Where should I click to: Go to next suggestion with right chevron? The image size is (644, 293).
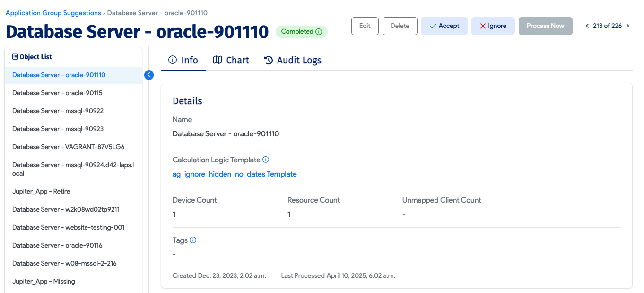[x=627, y=26]
